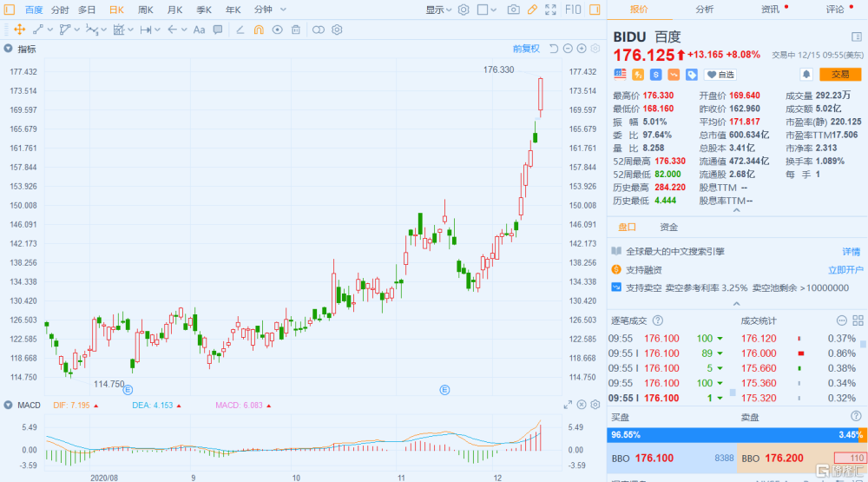Click the orange short-selling trend badge
868x482 pixels.
pyautogui.click(x=674, y=74)
